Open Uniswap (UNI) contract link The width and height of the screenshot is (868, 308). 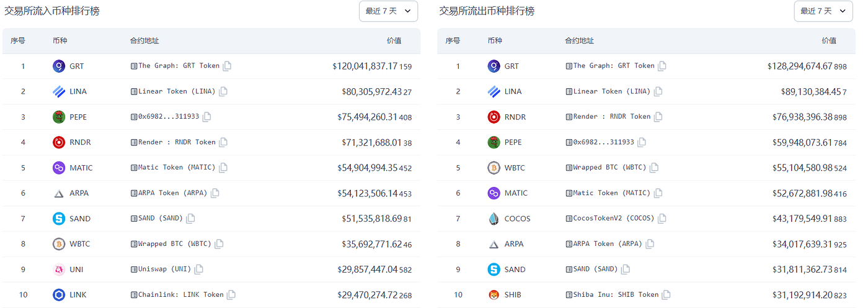(165, 269)
